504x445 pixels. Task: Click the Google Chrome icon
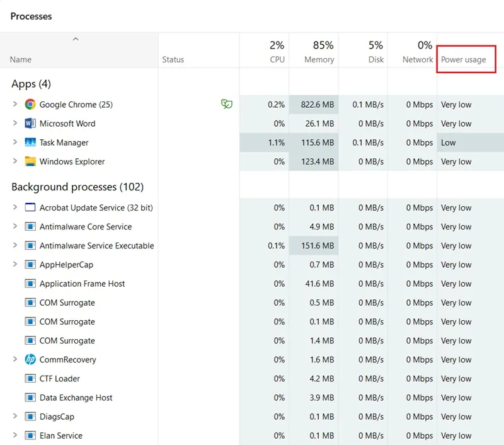coord(30,104)
